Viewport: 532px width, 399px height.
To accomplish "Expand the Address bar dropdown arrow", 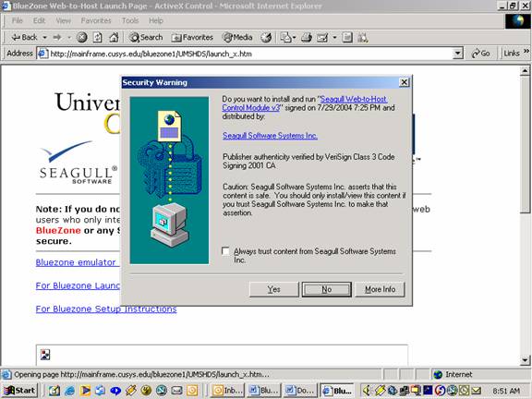I will pos(458,54).
